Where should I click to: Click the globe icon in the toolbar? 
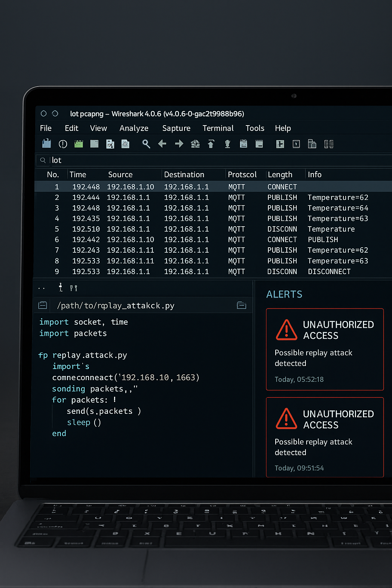pos(195,144)
